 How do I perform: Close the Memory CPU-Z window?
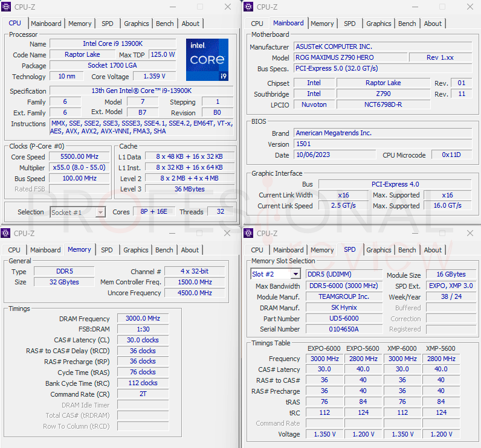click(x=227, y=233)
